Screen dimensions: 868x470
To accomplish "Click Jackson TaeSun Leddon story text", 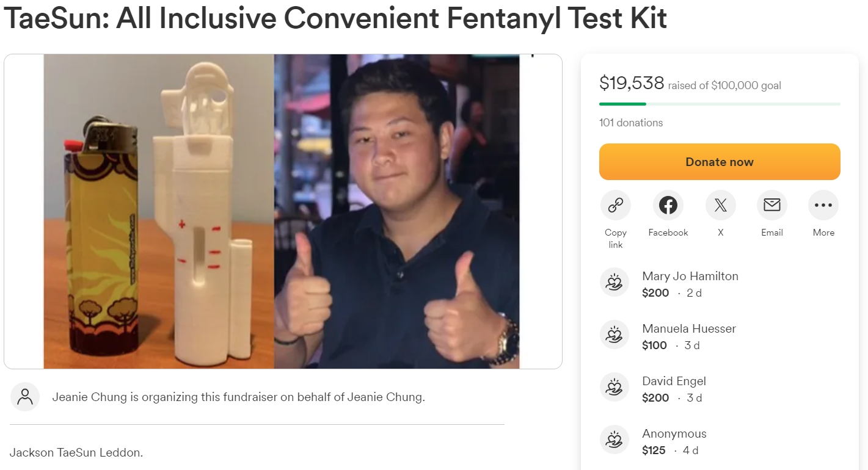I will coord(76,453).
